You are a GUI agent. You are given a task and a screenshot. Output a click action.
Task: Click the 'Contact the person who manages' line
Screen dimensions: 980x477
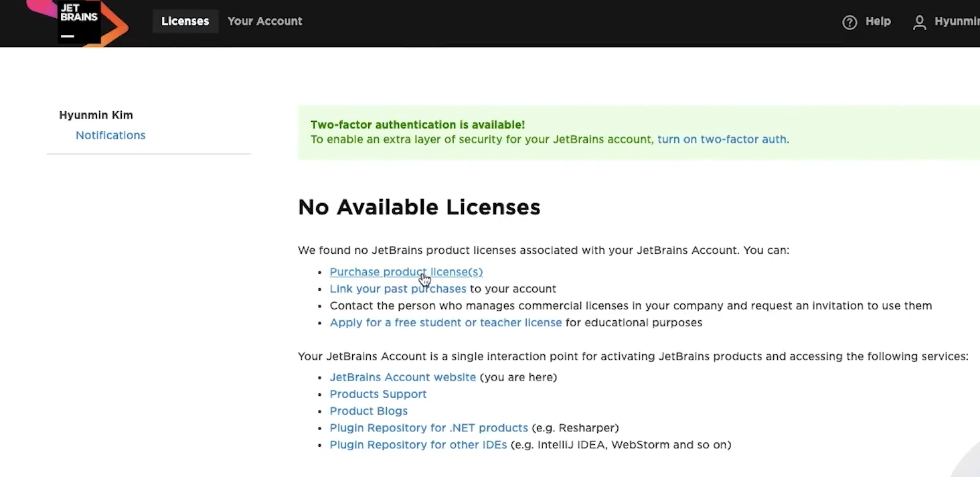(x=631, y=305)
